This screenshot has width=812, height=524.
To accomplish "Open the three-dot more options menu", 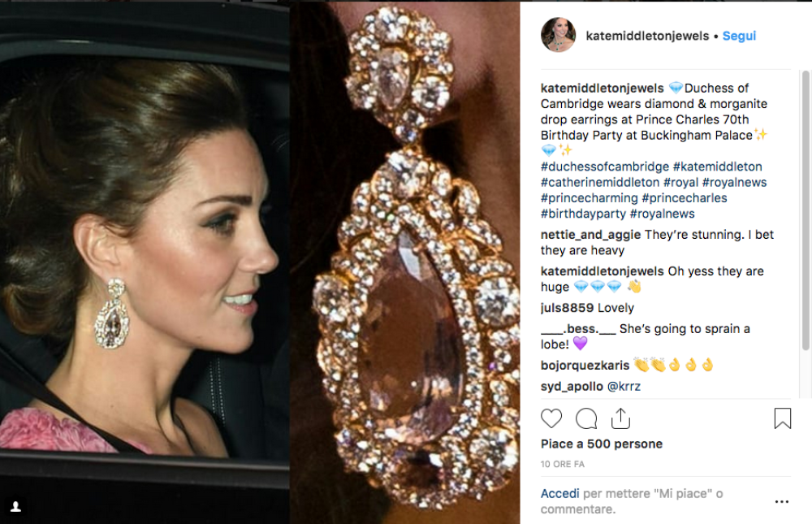I will 782,502.
